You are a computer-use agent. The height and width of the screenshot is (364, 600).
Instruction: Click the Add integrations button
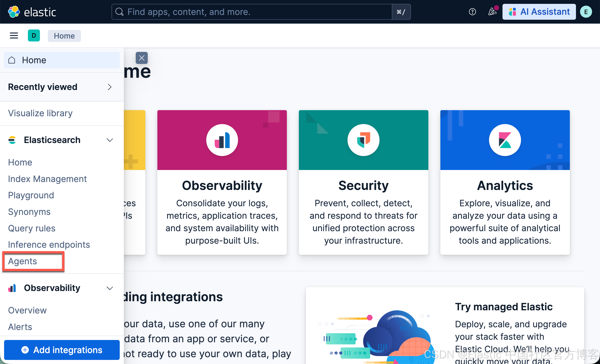coord(62,350)
